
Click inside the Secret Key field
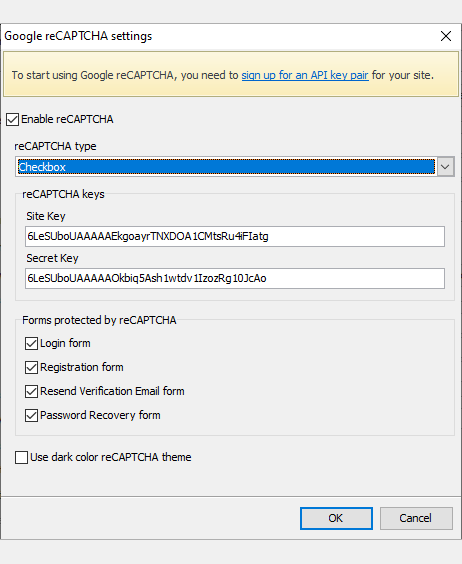point(235,278)
